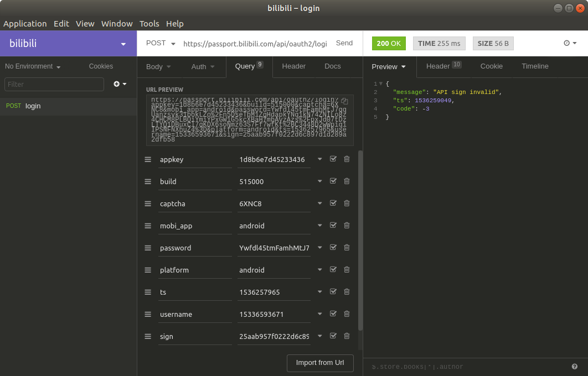The width and height of the screenshot is (588, 376).
Task: Expand the Auth type dropdown
Action: [x=203, y=67]
